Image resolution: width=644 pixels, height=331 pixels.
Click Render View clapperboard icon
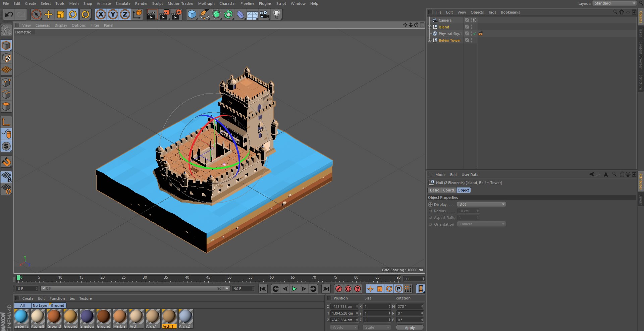[x=152, y=14]
